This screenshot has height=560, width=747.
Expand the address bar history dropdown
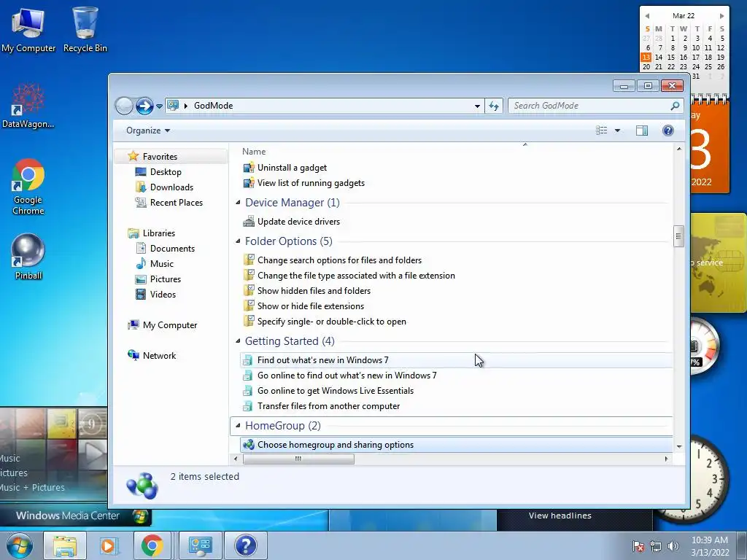(x=477, y=106)
